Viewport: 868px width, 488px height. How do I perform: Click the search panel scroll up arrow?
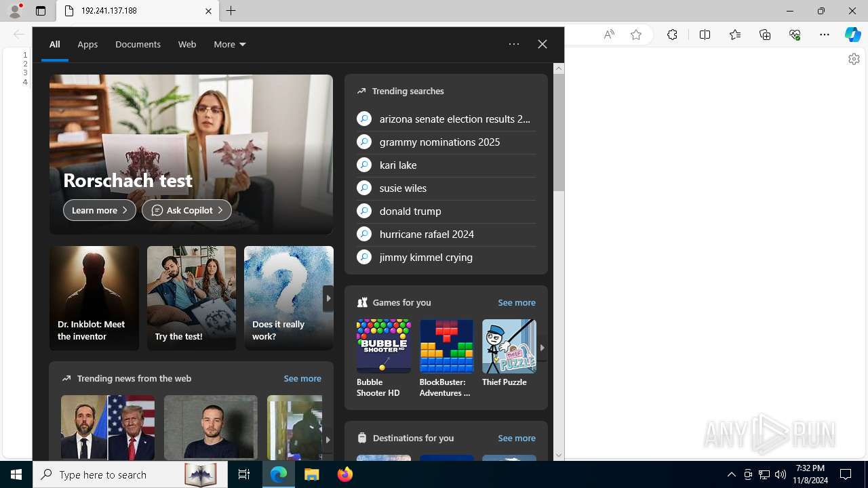tap(559, 68)
